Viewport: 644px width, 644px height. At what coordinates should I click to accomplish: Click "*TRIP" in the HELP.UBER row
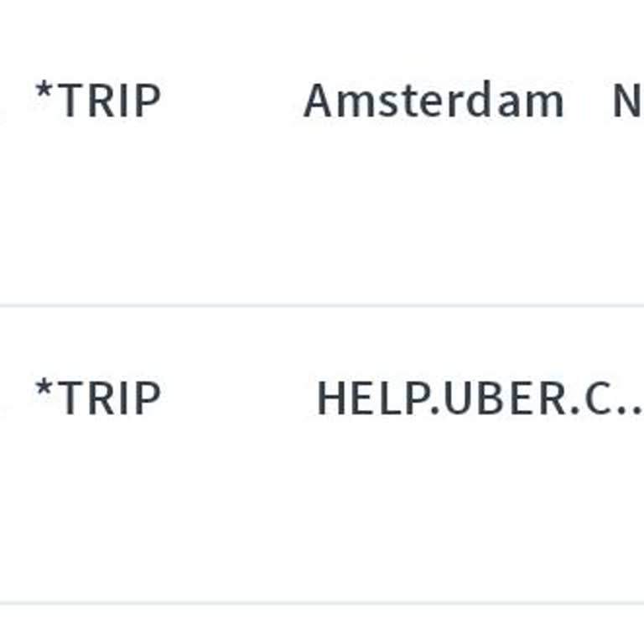click(x=97, y=398)
